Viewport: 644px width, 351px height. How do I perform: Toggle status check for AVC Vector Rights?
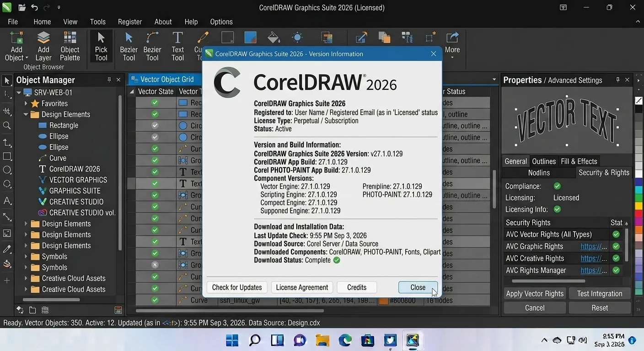(616, 234)
